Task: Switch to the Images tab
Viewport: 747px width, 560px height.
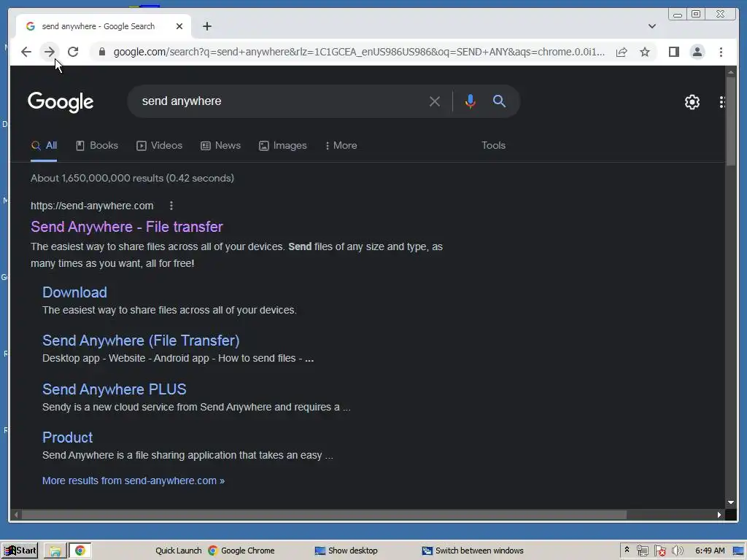Action: 283,146
